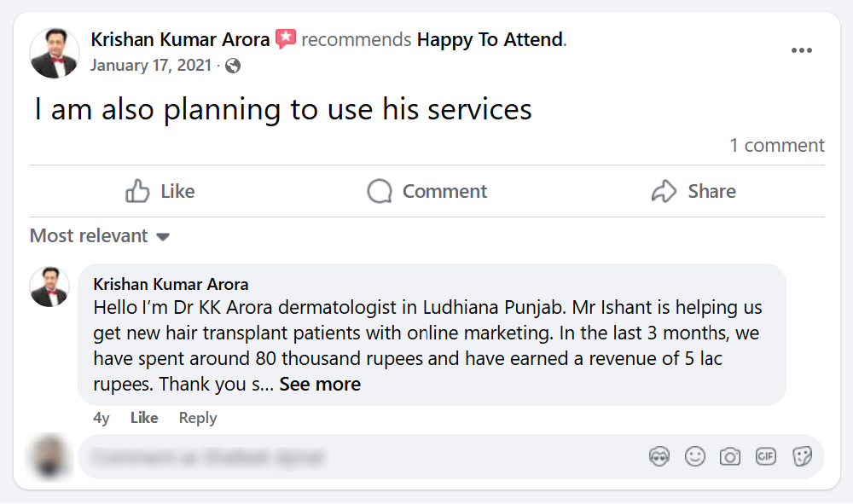Open Krishan Kumar Arora's profile from post header

[180, 39]
